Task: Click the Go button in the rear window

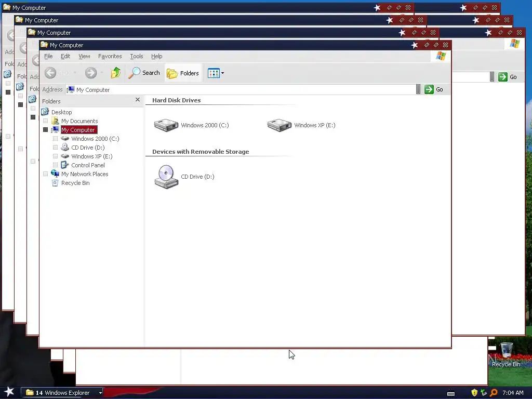Action: [508, 77]
